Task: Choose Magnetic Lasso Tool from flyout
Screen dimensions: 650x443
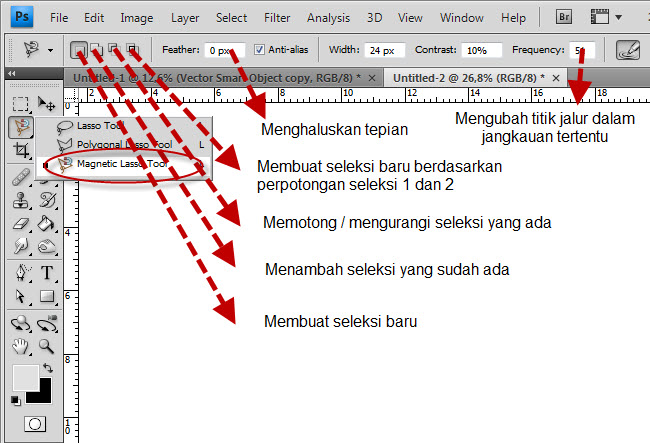Action: point(124,165)
